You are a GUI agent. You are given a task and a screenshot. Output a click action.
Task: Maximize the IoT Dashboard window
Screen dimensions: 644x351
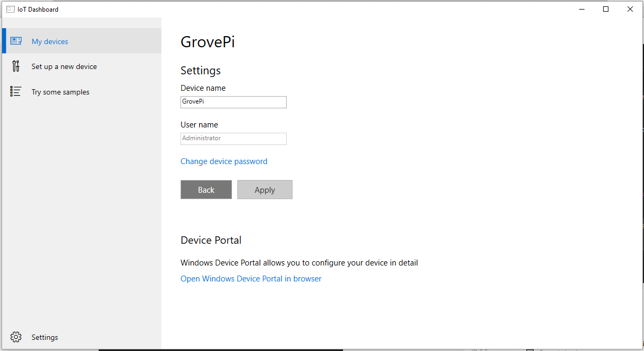[606, 9]
